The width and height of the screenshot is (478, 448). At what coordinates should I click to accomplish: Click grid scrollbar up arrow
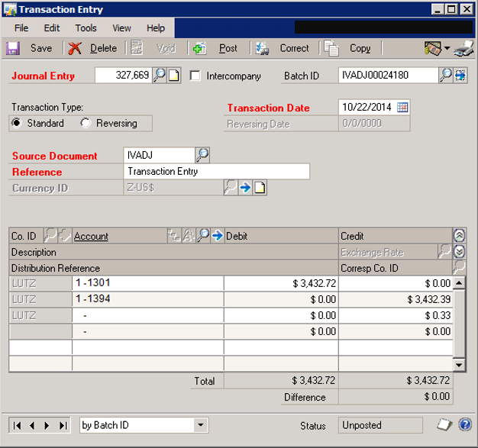[x=459, y=283]
